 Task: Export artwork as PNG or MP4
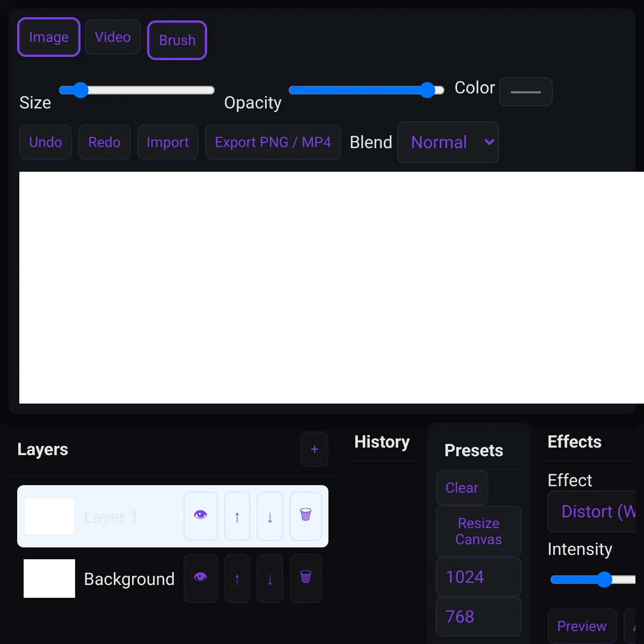pos(273,142)
